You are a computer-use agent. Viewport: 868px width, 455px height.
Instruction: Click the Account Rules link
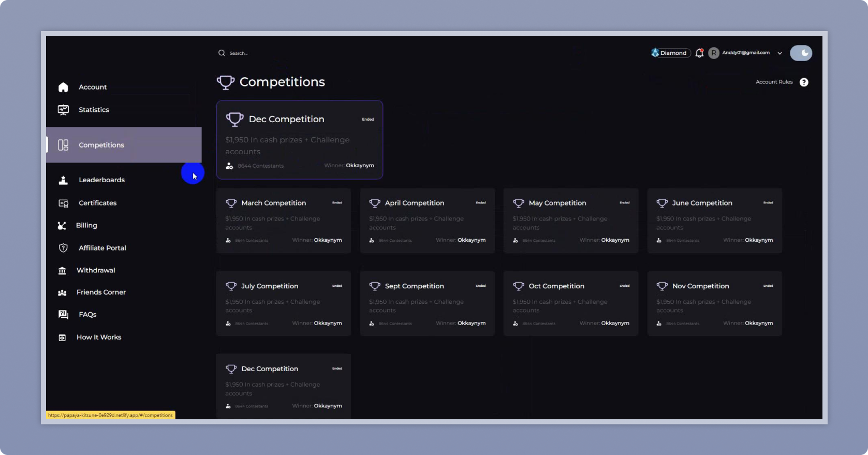(x=774, y=82)
